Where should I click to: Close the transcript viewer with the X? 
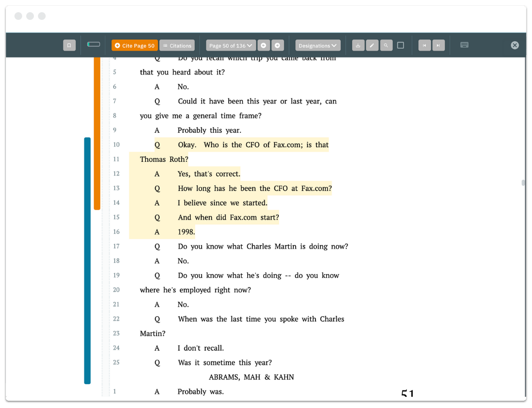pyautogui.click(x=515, y=45)
